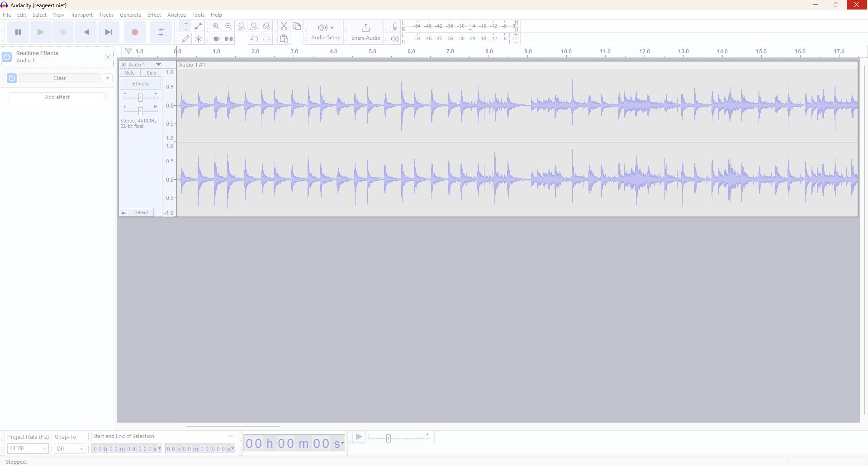The height and width of the screenshot is (466, 868).
Task: Open the Edit menu
Action: (x=22, y=15)
